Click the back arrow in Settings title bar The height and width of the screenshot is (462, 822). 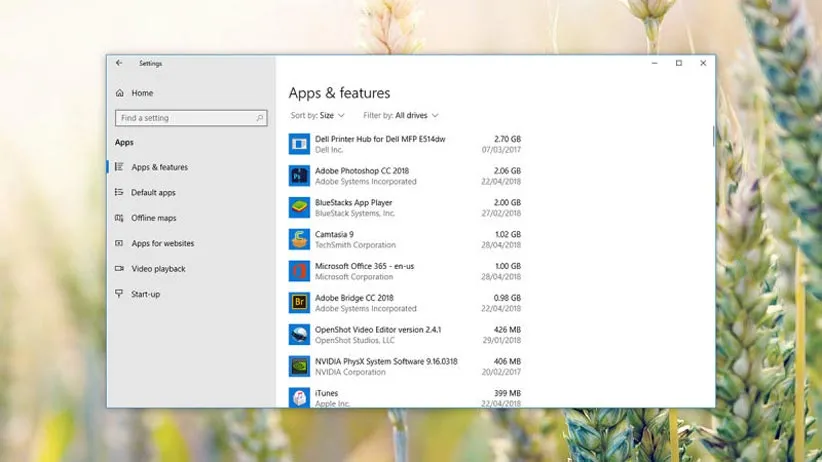(x=119, y=63)
